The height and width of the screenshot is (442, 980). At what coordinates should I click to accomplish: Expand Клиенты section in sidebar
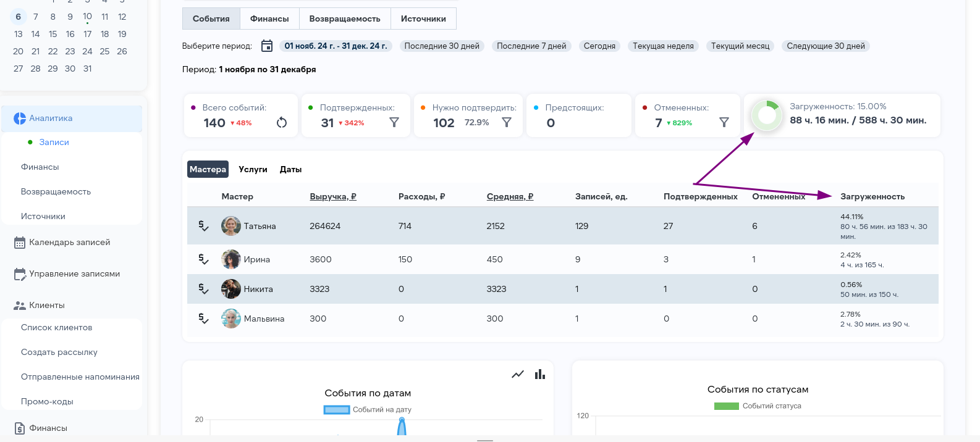point(47,305)
